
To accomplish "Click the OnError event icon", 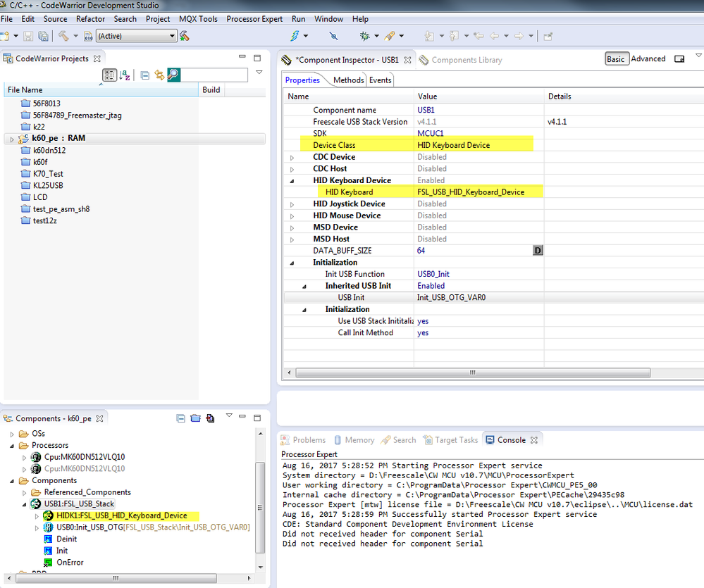I will click(x=49, y=563).
